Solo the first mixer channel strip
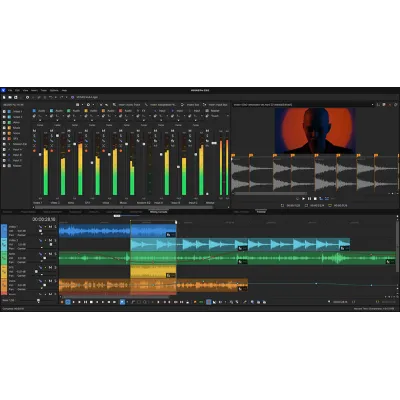Image resolution: width=400 pixels, height=400 pixels. pos(34,136)
